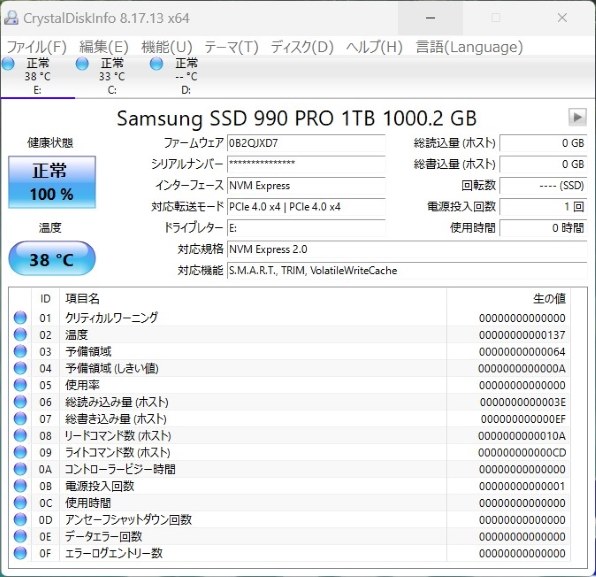Click the blue orb for ID 05

coord(20,385)
